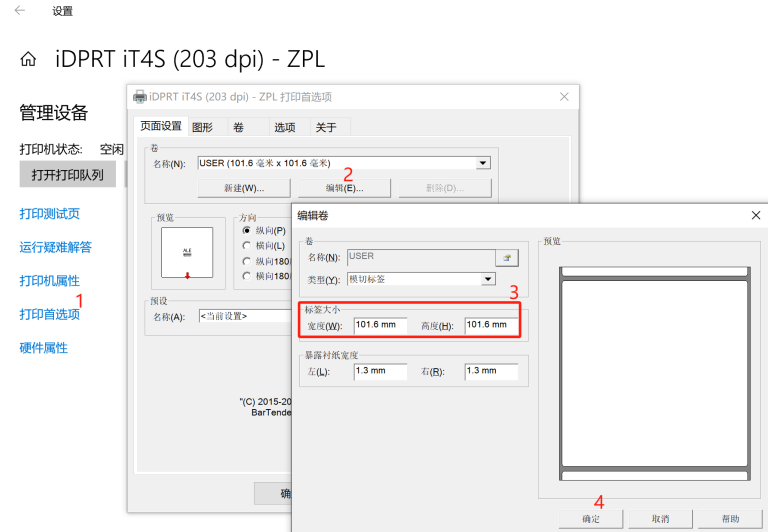Select 纵向(P) orientation radio button
Screen dimensions: 768x532
click(x=247, y=230)
